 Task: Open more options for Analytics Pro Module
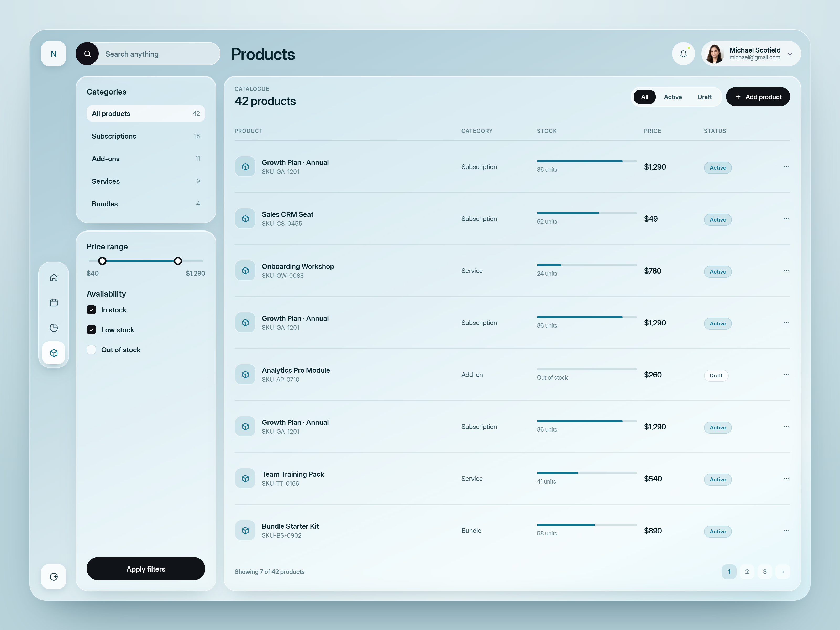[x=786, y=375]
